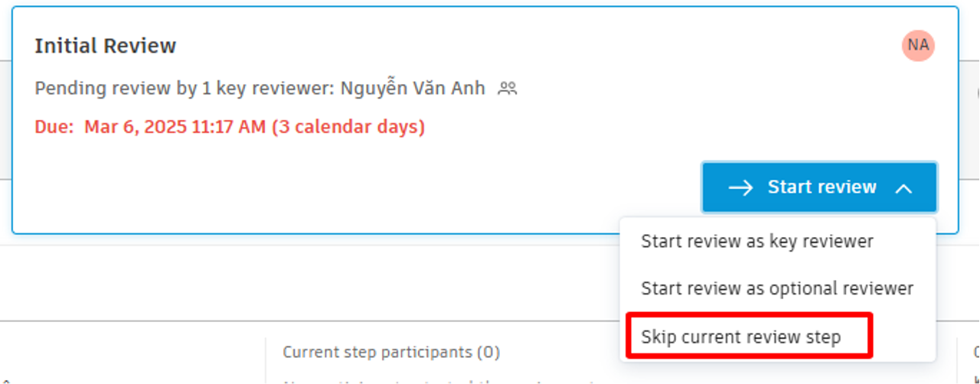Screen dimensions: 980x384
Task: Click the red Due label
Action: coord(54,126)
